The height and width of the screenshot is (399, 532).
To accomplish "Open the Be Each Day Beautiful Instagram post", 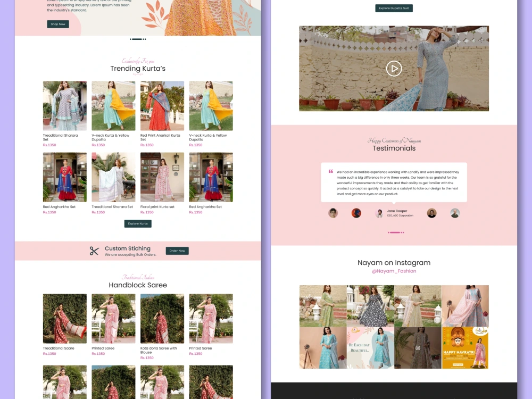I will point(370,348).
